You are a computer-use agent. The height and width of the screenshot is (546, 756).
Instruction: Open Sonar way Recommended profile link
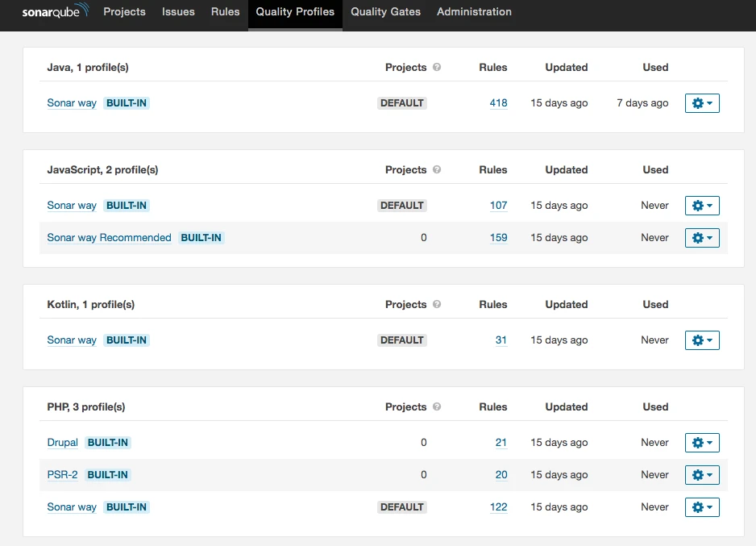(109, 238)
